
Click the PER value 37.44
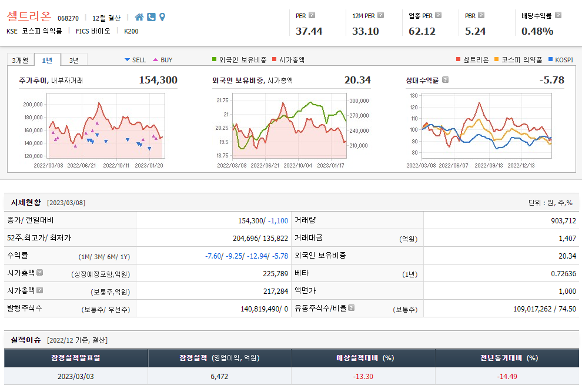click(x=309, y=31)
